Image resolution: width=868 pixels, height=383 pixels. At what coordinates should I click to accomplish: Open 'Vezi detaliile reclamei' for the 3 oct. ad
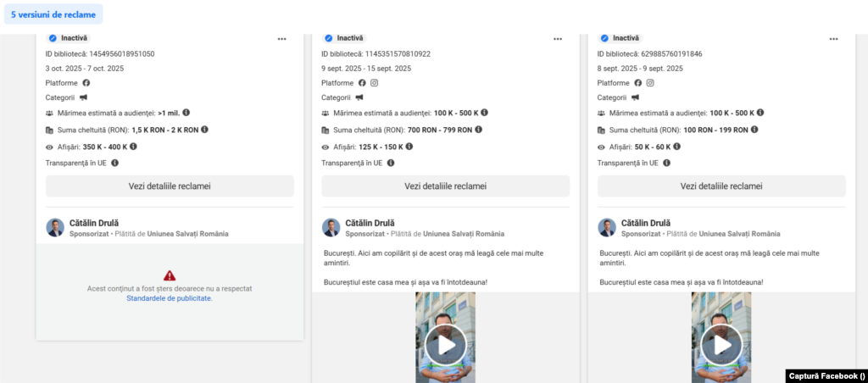coord(170,186)
